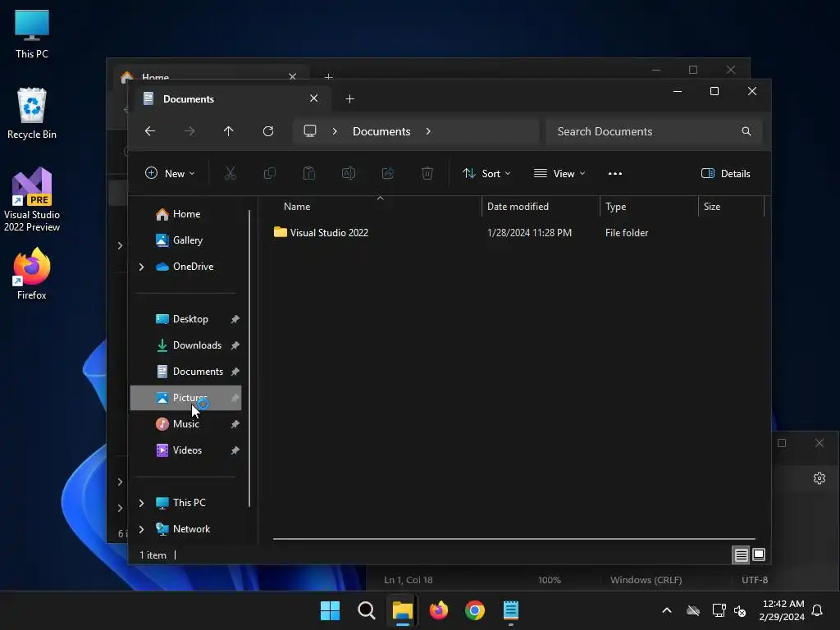
Task: Click the Copy toolbar icon
Action: click(x=270, y=174)
